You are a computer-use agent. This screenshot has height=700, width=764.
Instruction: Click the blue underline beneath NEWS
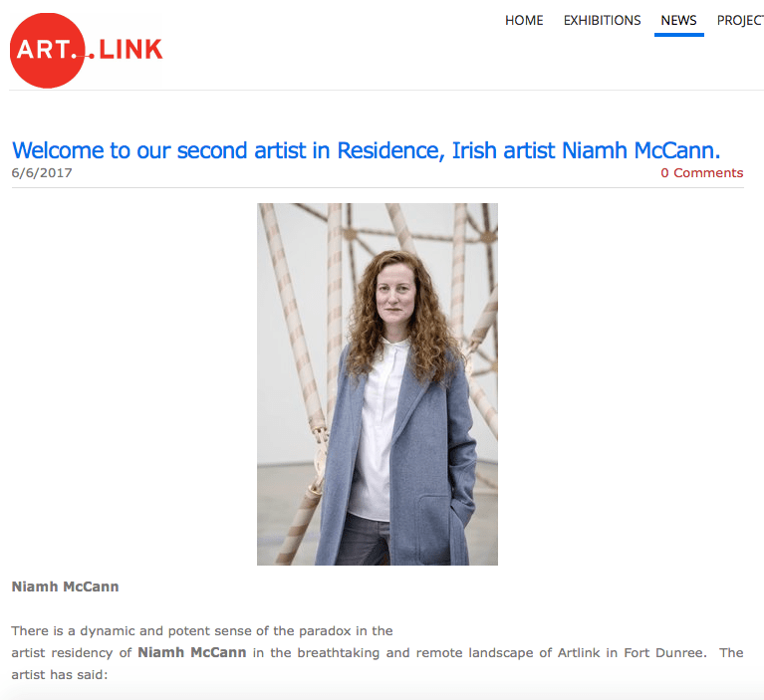(678, 35)
